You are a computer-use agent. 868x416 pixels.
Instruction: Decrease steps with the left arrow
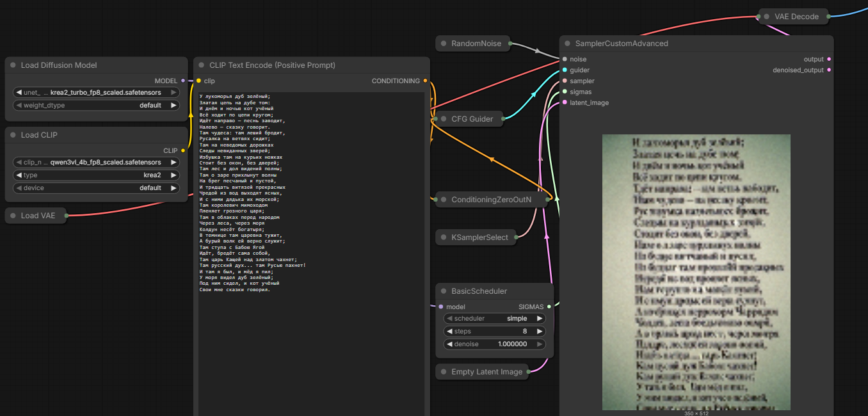[449, 331]
